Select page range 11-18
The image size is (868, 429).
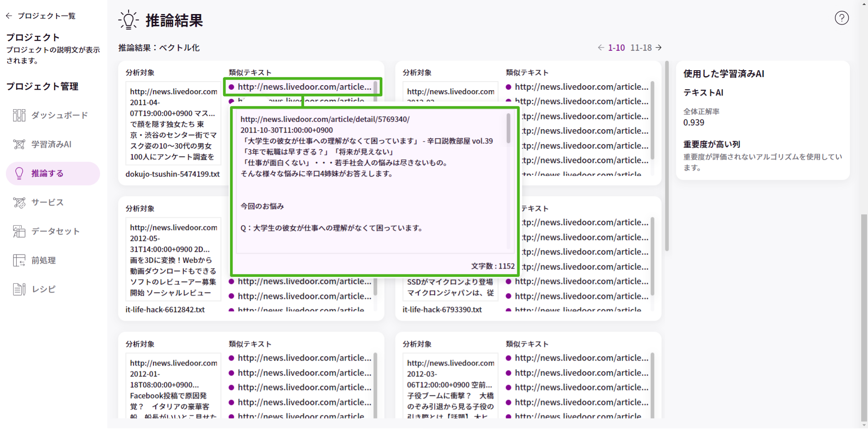pyautogui.click(x=641, y=48)
